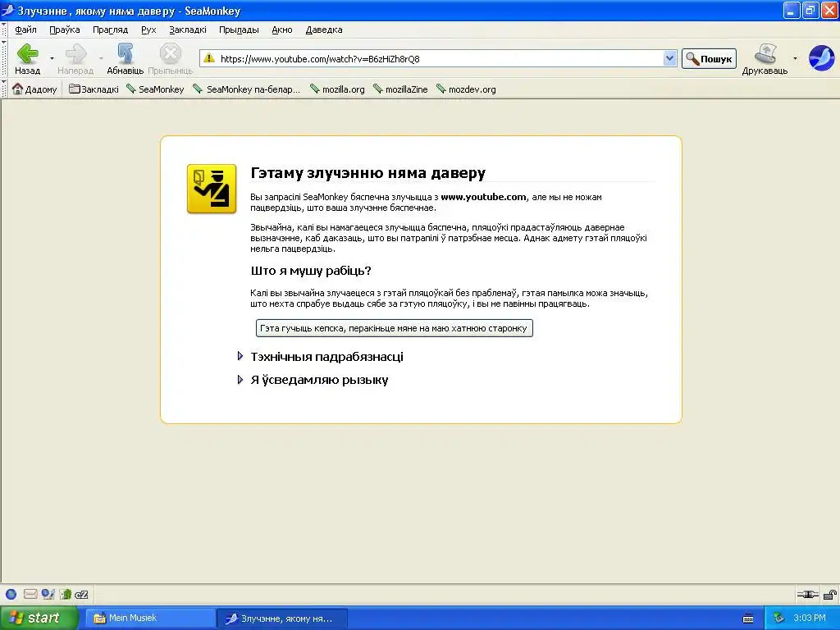Open the ChatZilla cZ icon in the status bar
The image size is (840, 630).
[81, 595]
